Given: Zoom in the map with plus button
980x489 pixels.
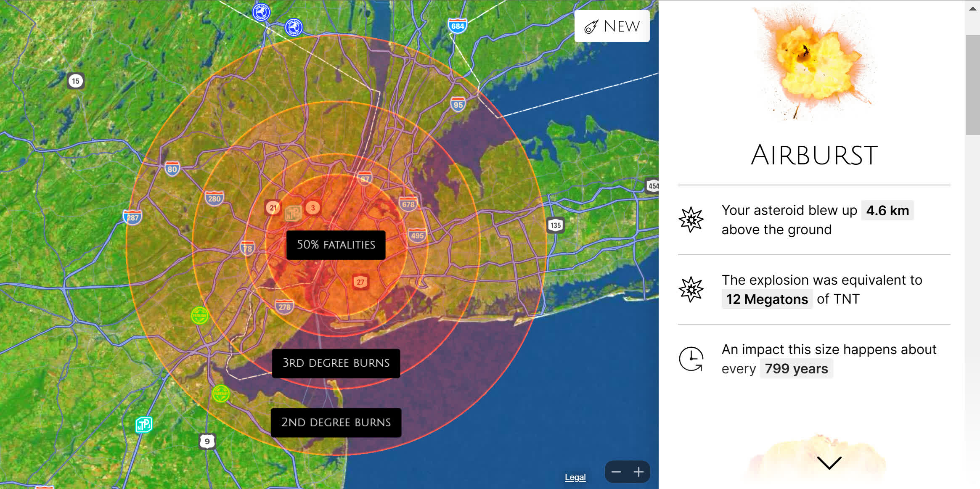Looking at the screenshot, I should point(638,472).
